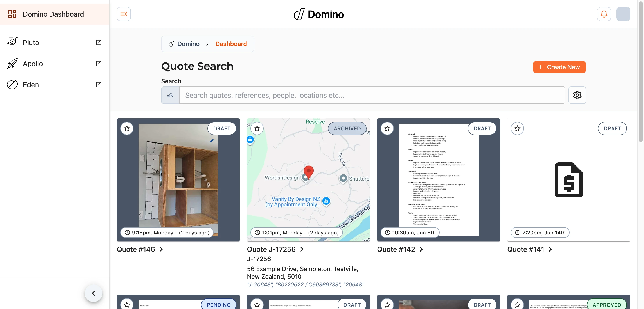644x309 pixels.
Task: Open Quote J-17256 map thumbnail
Action: click(308, 179)
